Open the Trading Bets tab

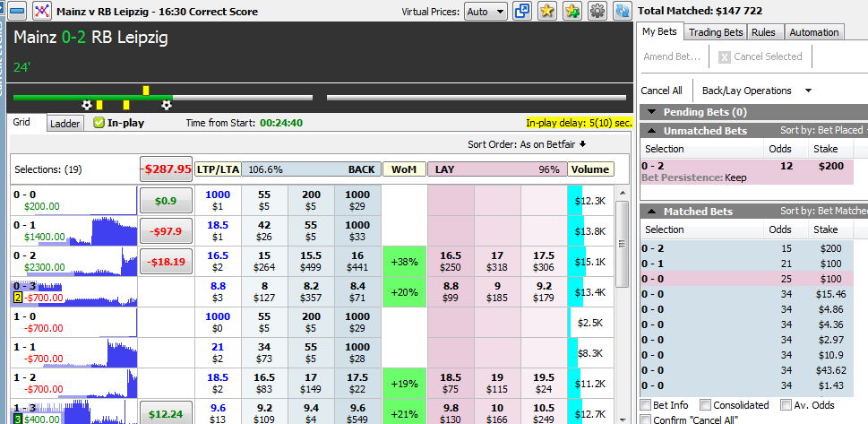[716, 32]
